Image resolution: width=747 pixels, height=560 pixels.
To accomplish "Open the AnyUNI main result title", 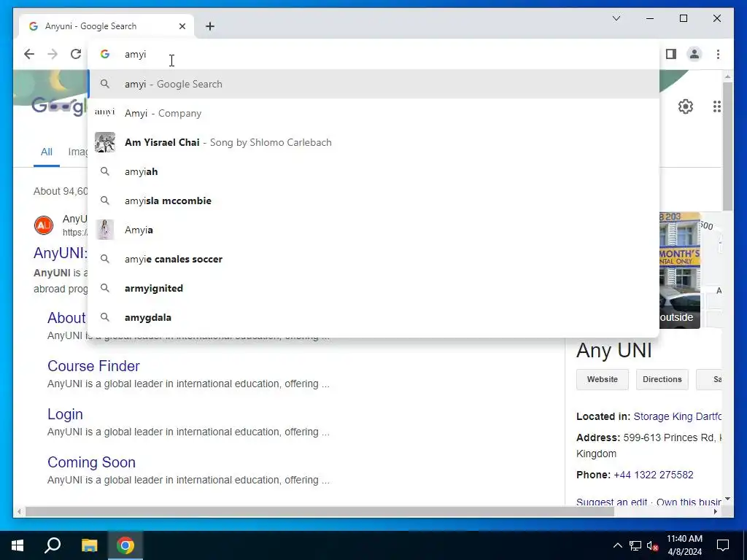I will click(x=61, y=253).
